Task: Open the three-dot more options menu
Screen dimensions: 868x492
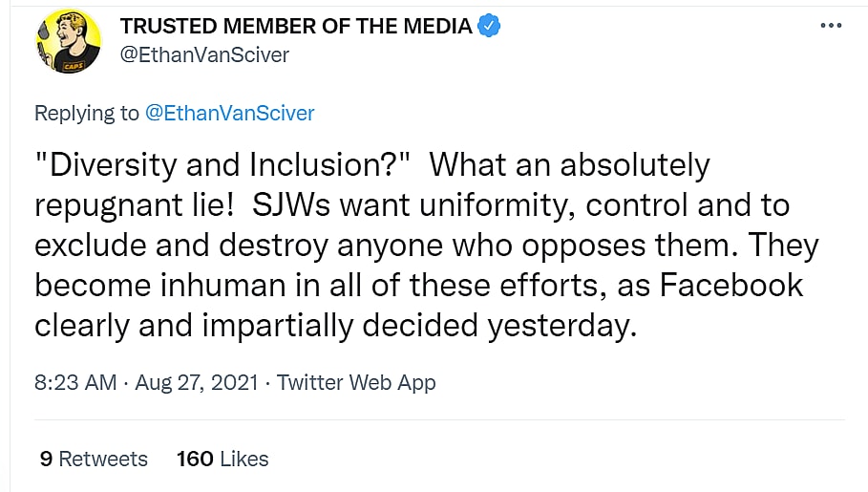Action: [x=831, y=26]
